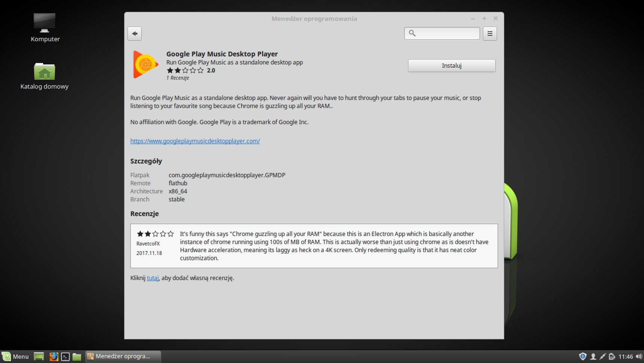Click the 'Szczegóły' heading

[x=146, y=161]
